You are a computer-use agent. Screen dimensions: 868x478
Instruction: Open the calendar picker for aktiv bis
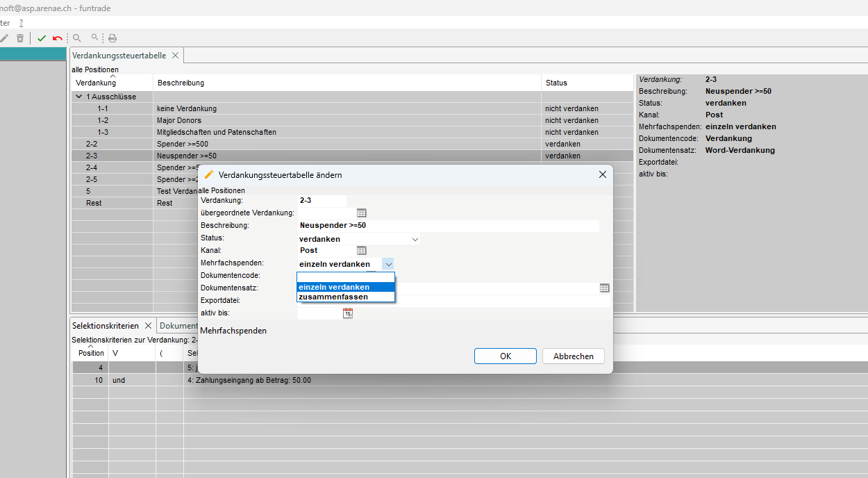348,313
